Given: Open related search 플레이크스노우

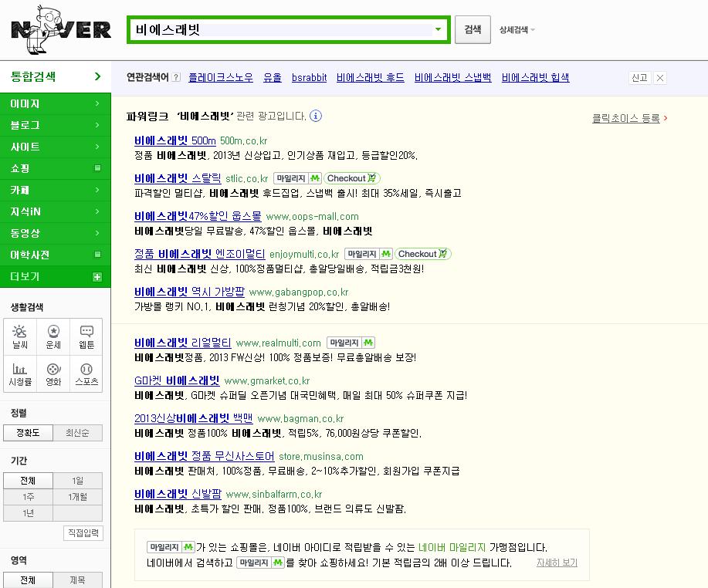Looking at the screenshot, I should [x=220, y=78].
